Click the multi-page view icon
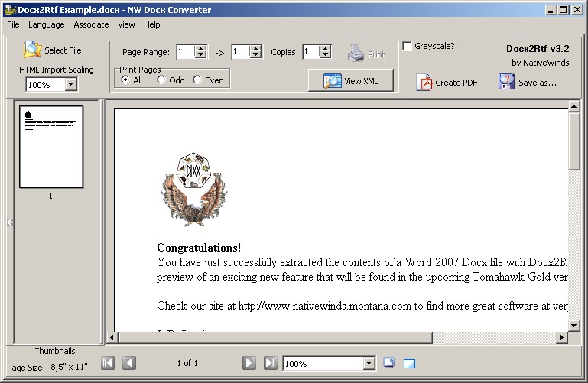Viewport: 588px width, 383px height. coord(389,363)
